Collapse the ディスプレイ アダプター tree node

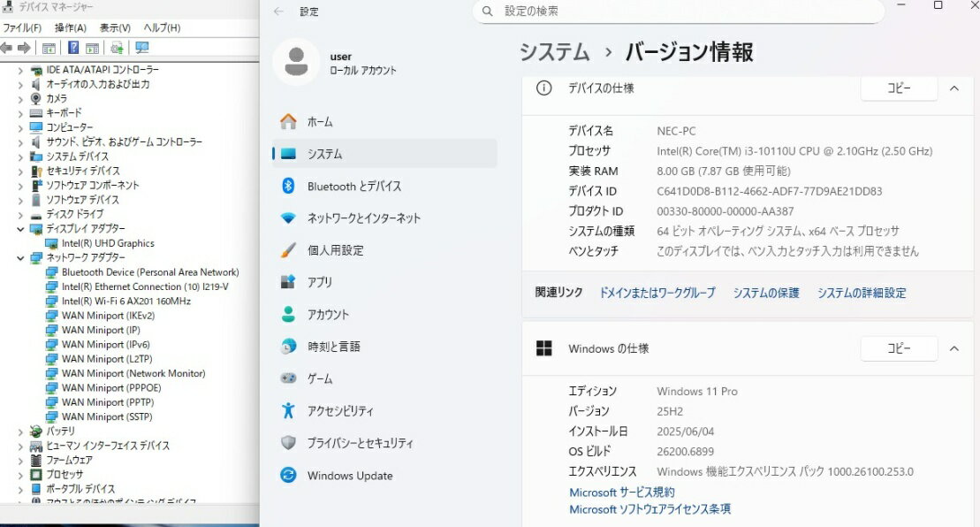pos(20,229)
